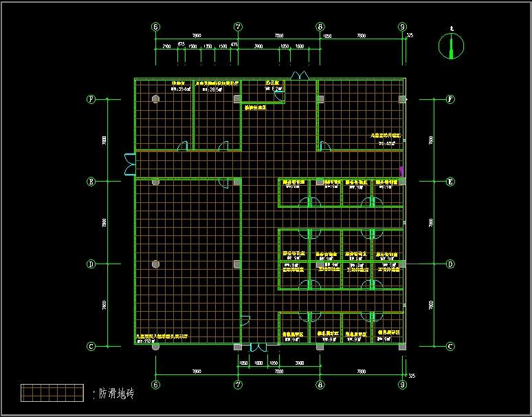This screenshot has height=417, width=532.
Task: Select the double door at top entrance
Action: (300, 74)
